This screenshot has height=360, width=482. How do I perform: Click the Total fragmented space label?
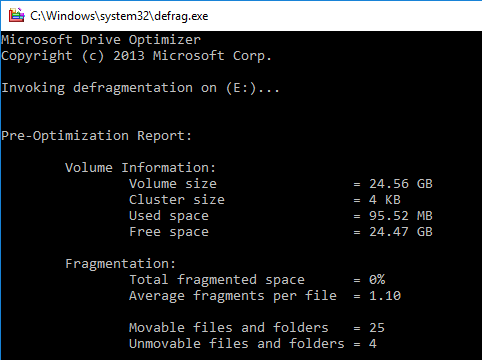(217, 280)
